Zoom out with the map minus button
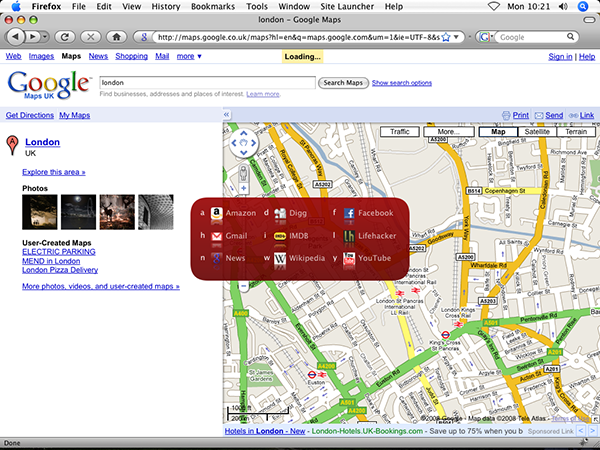Screen dimensions: 600x450 coord(243,286)
